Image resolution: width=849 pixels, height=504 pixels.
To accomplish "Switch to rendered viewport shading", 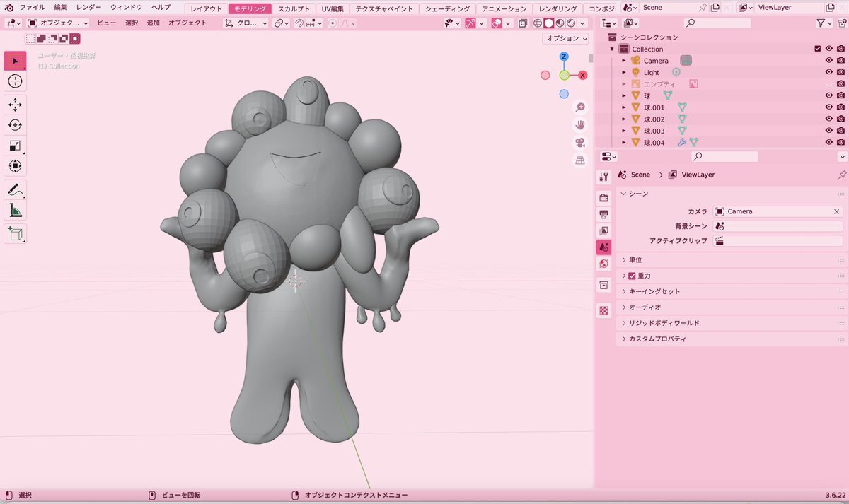I will click(570, 23).
